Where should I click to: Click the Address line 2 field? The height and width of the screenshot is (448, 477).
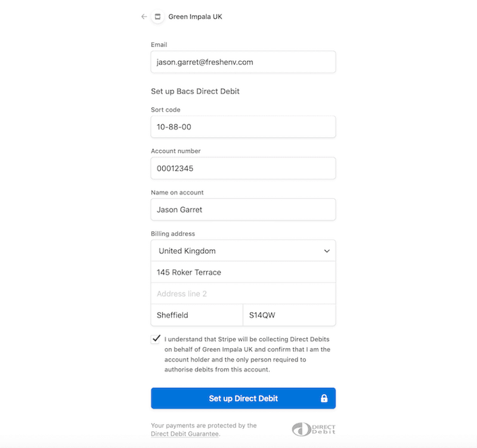(243, 293)
